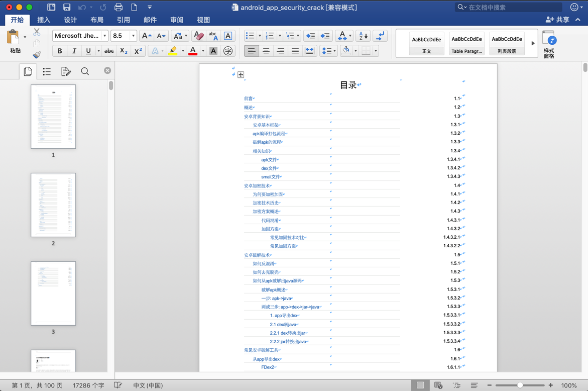Align text to the left
The width and height of the screenshot is (588, 391).
[x=251, y=51]
